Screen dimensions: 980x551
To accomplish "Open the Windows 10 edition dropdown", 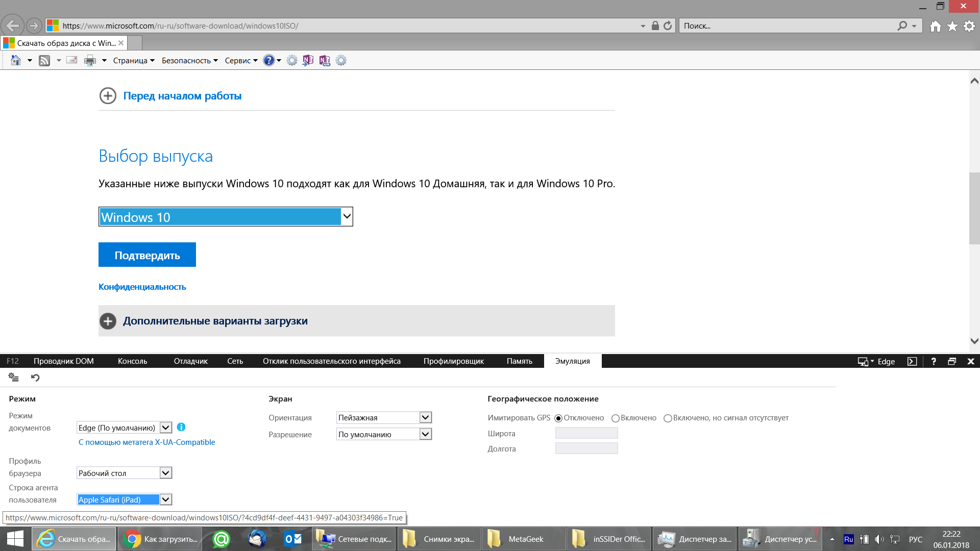I will click(225, 217).
